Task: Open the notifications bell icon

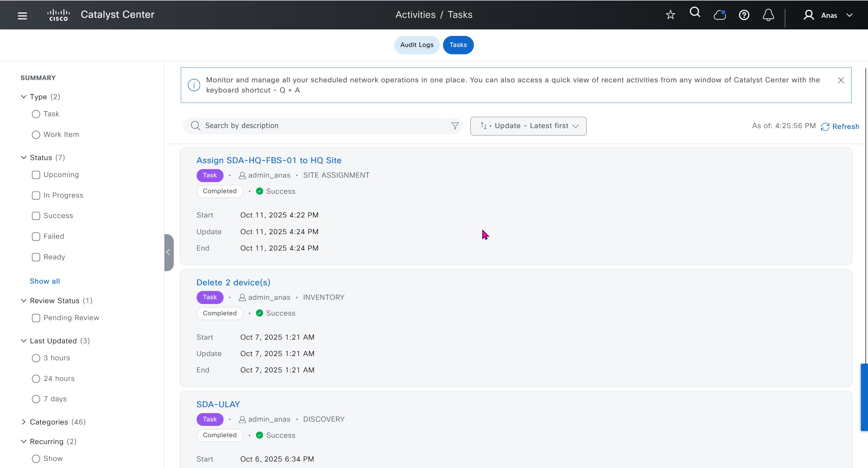Action: coord(768,15)
